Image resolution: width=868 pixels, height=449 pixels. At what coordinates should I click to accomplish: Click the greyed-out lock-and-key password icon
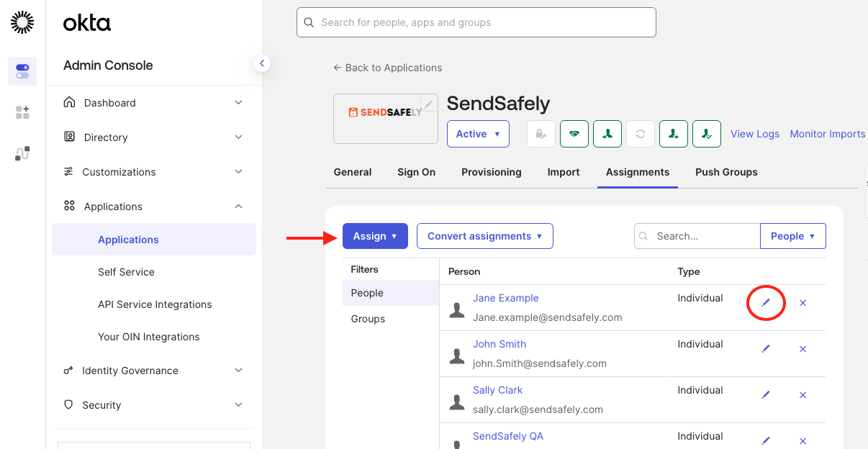pos(541,134)
